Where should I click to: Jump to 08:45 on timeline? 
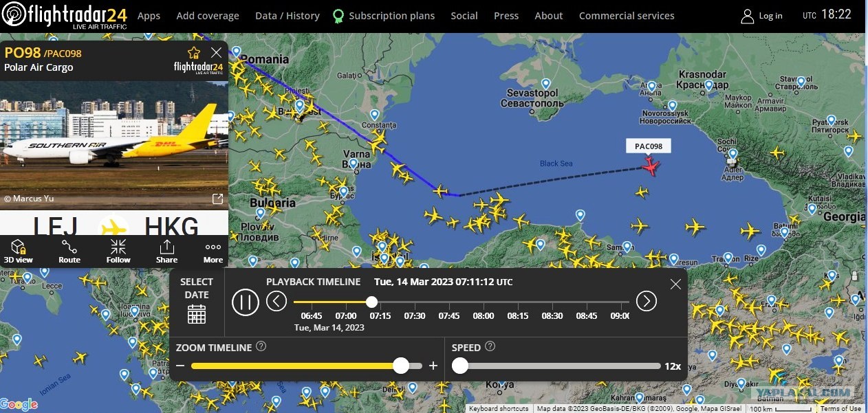(x=587, y=315)
